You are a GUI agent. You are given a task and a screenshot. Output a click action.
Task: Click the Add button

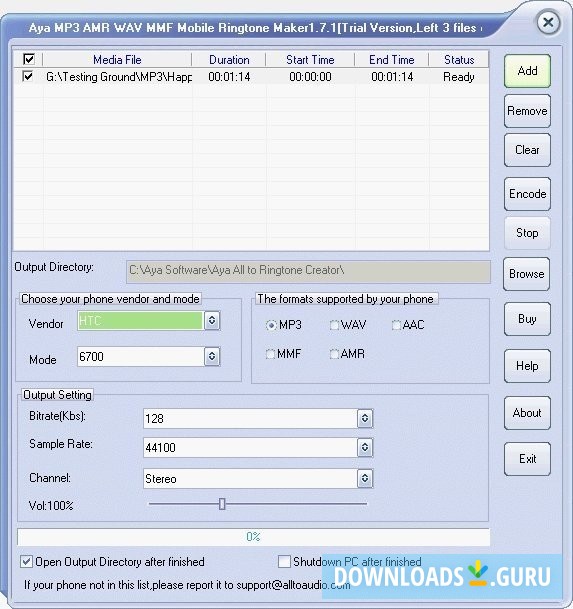coord(527,71)
